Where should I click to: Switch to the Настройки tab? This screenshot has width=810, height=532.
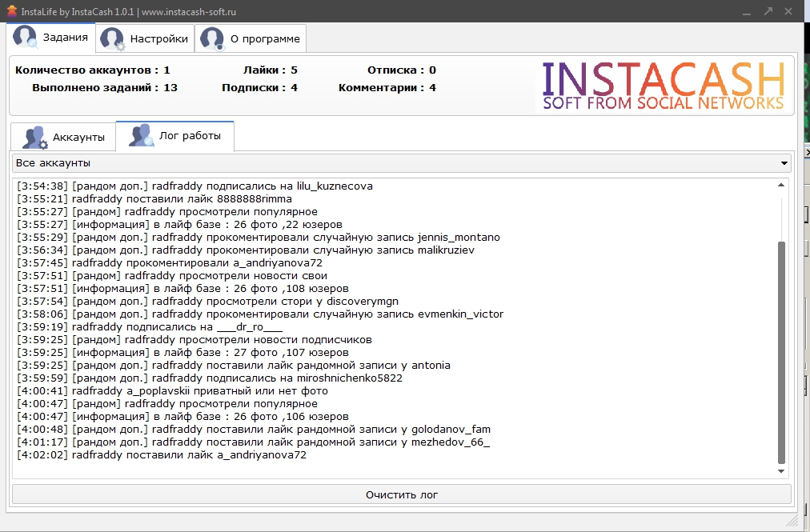(x=145, y=38)
